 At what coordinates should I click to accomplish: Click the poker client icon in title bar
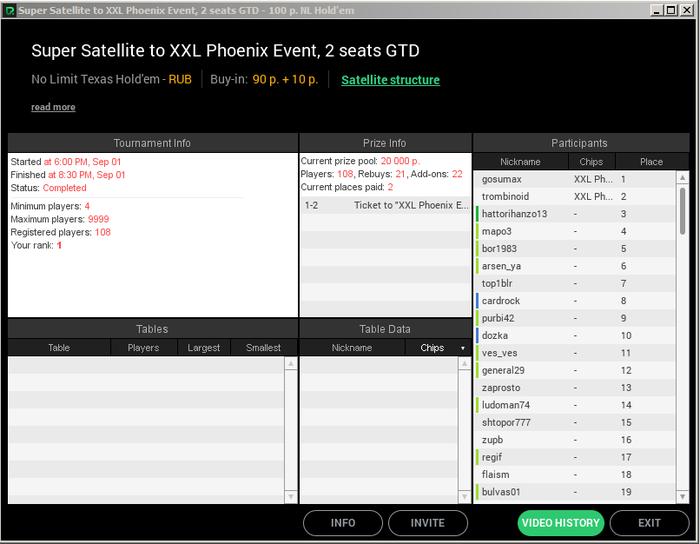[9, 10]
